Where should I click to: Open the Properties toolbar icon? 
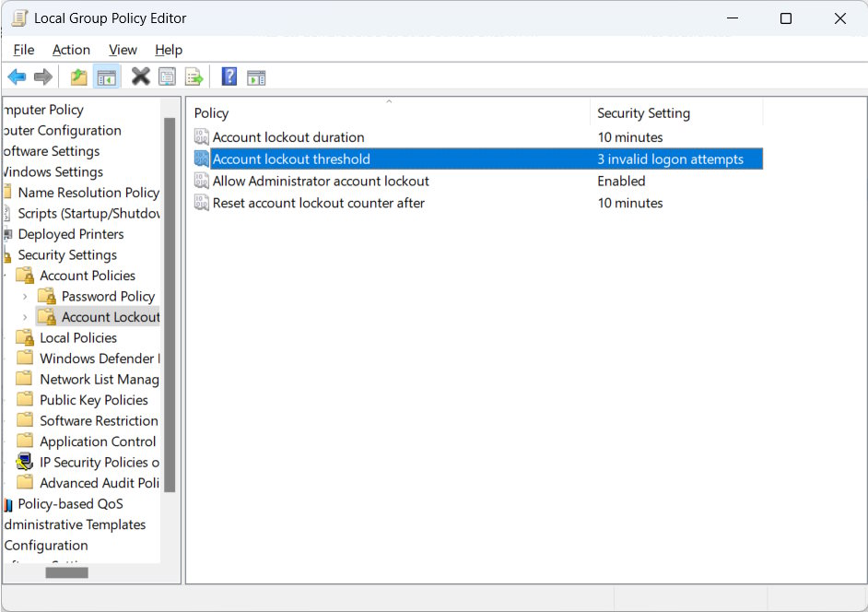[x=167, y=76]
